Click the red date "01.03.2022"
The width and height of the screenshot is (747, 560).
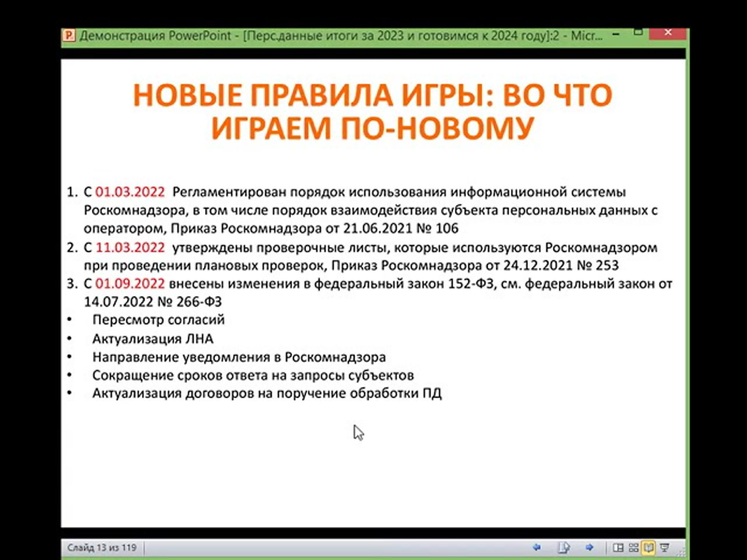130,192
